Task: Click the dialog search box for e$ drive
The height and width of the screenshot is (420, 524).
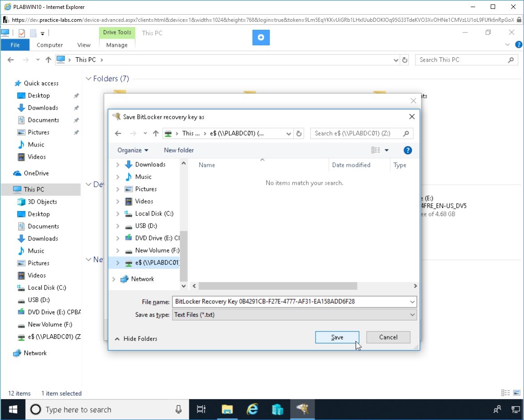Action: (362, 133)
